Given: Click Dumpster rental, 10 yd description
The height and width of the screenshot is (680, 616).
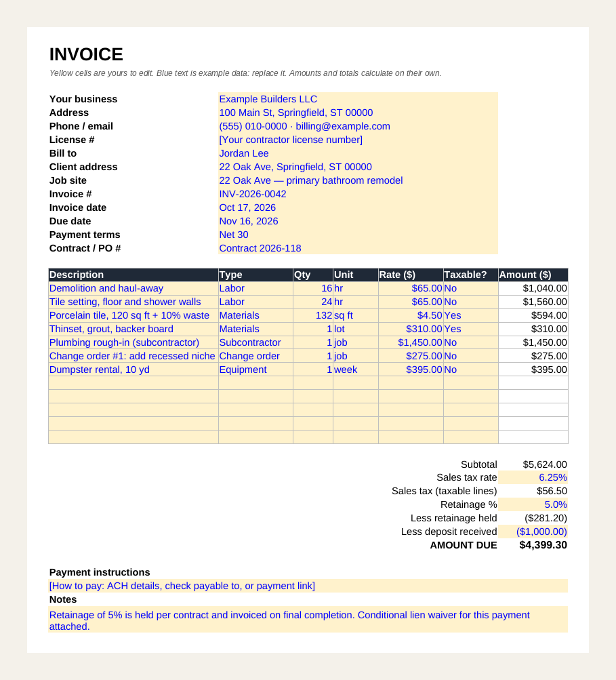Looking at the screenshot, I should pyautogui.click(x=134, y=369).
